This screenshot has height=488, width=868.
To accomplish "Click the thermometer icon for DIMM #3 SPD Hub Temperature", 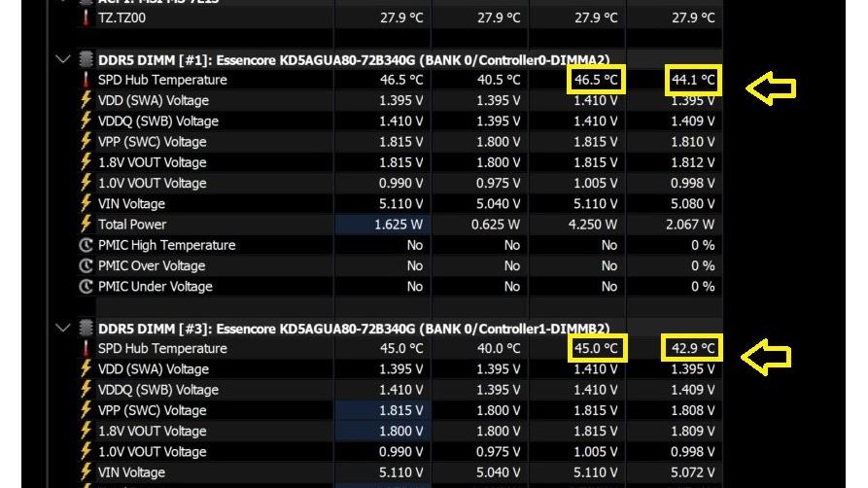I will [x=86, y=348].
